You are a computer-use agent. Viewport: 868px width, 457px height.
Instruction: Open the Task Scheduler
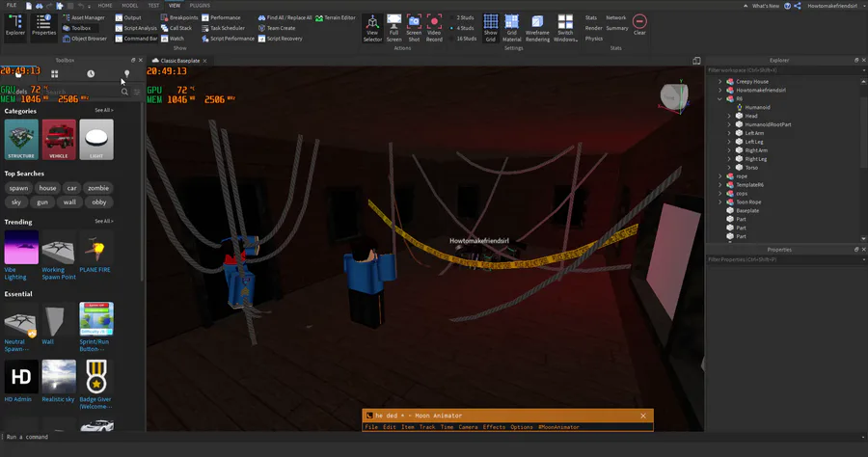pyautogui.click(x=223, y=28)
